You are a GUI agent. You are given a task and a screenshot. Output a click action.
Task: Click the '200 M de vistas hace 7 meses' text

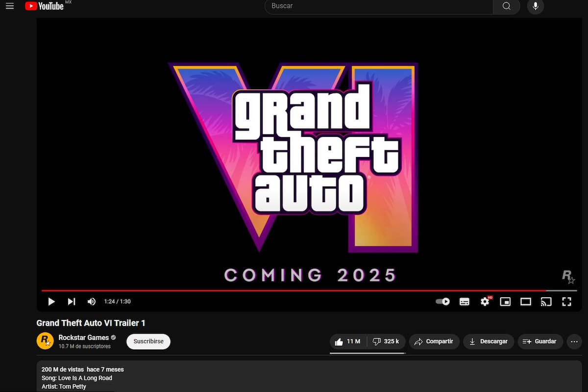(83, 369)
